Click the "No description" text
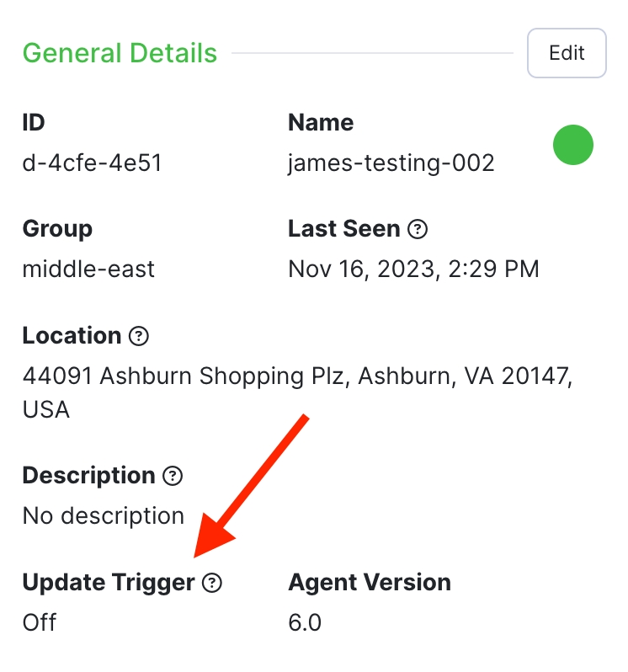 tap(103, 515)
